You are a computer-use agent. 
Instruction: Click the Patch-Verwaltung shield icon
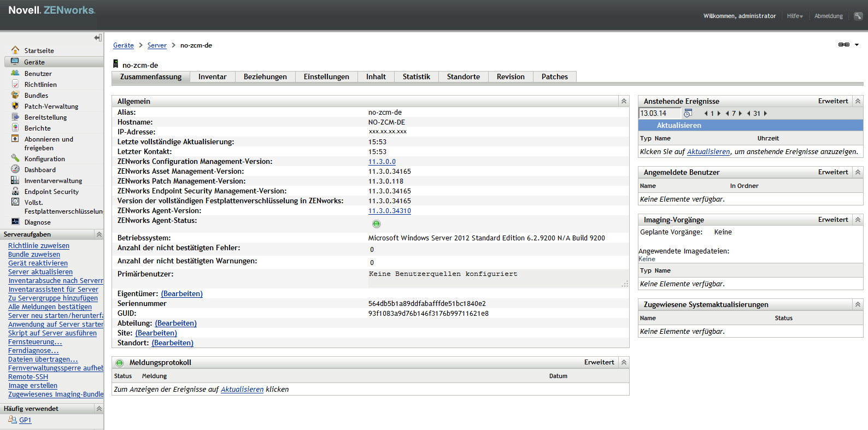15,106
